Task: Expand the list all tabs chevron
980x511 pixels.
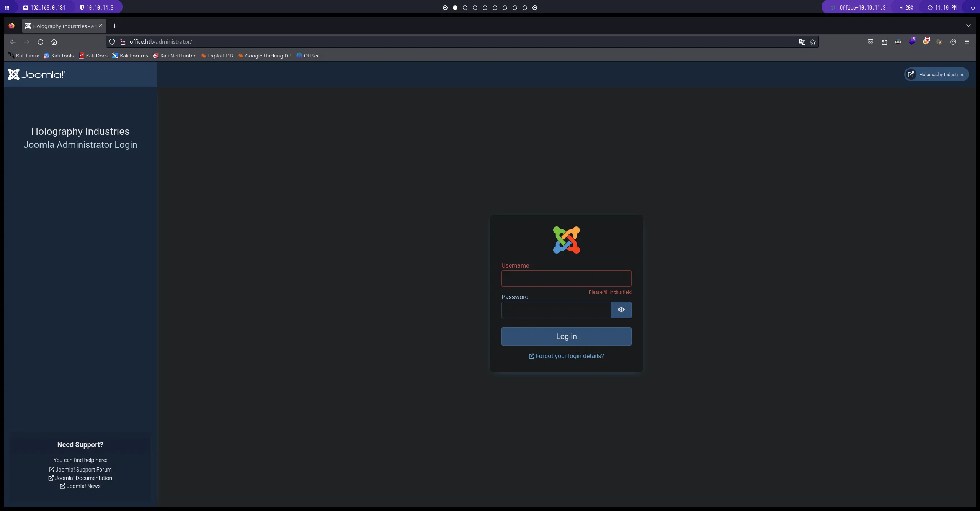Action: pyautogui.click(x=969, y=26)
